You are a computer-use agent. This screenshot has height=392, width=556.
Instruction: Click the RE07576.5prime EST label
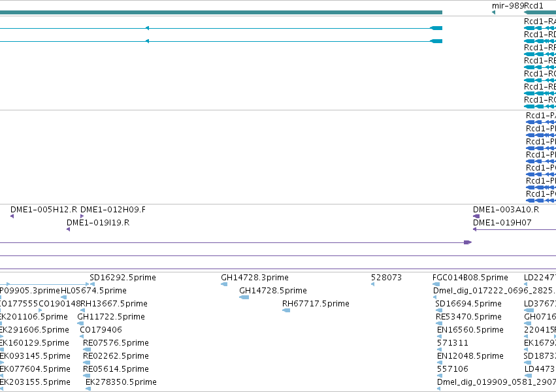(116, 343)
